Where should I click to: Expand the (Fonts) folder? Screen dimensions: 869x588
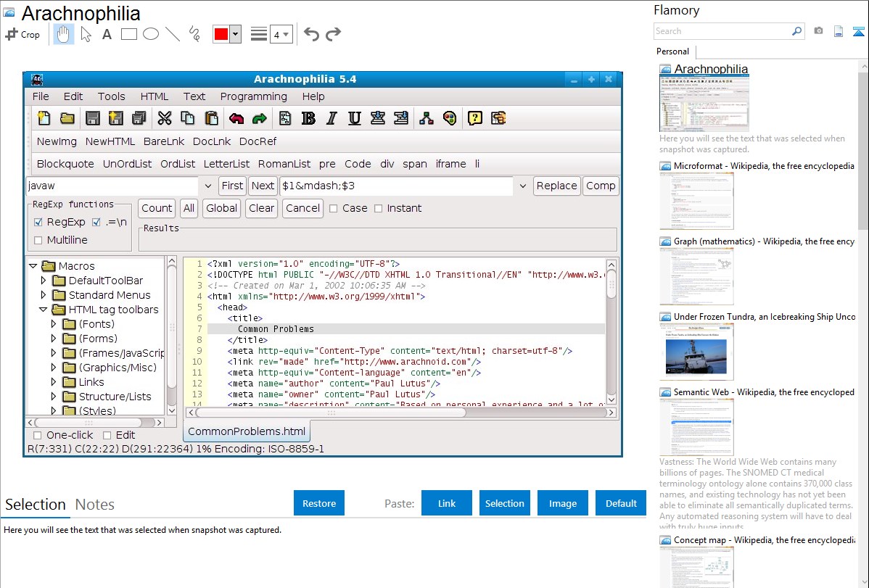point(54,323)
